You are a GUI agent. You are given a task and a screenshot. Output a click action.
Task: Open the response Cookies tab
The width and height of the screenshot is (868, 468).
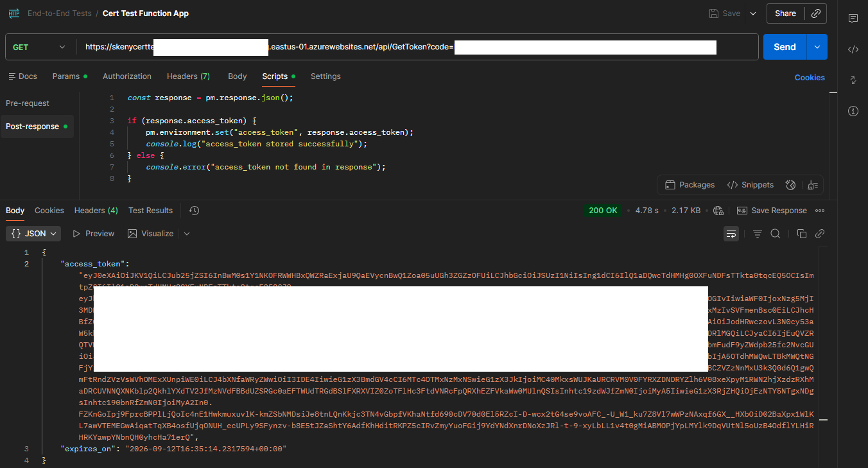49,211
